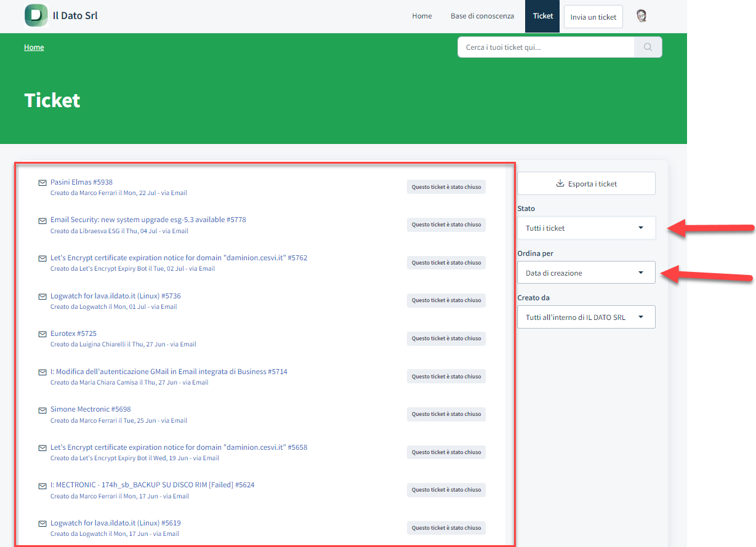The image size is (756, 547).
Task: Click closed status badge for ticket #5938
Action: point(446,187)
